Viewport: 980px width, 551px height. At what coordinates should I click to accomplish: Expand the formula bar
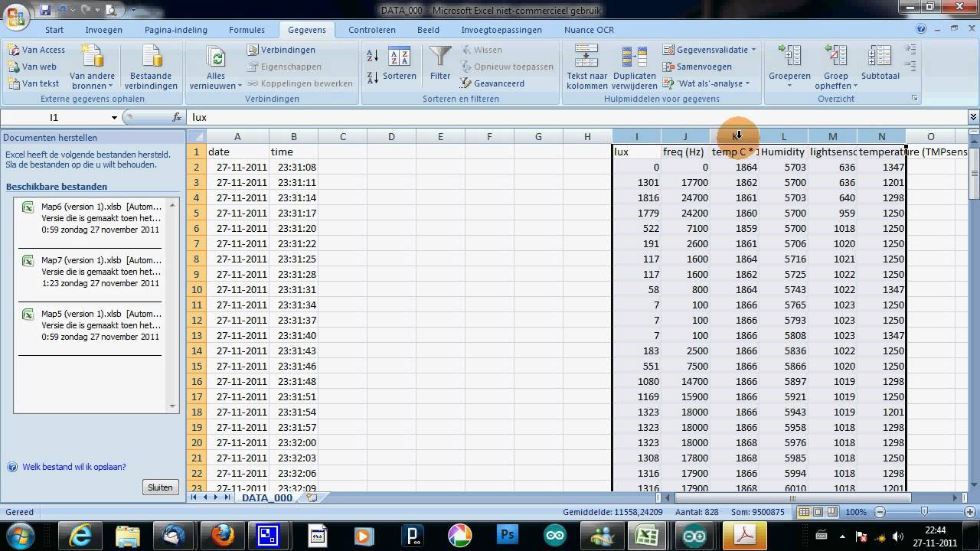click(x=973, y=117)
